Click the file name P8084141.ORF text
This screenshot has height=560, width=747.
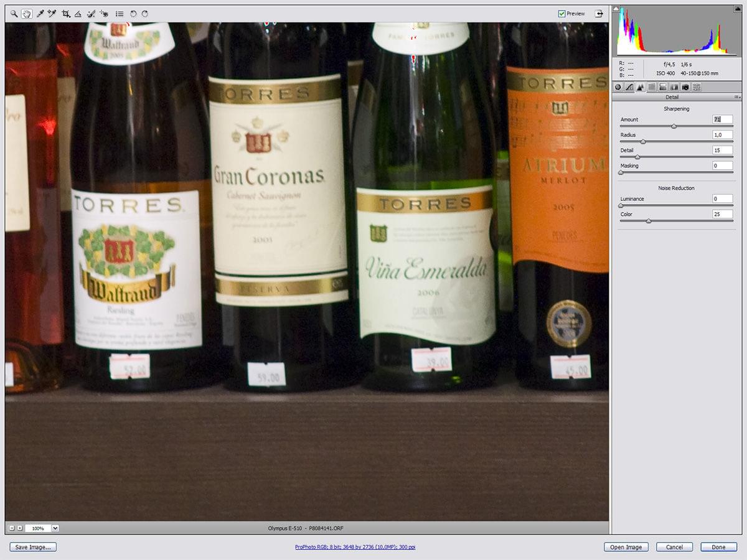coord(326,528)
